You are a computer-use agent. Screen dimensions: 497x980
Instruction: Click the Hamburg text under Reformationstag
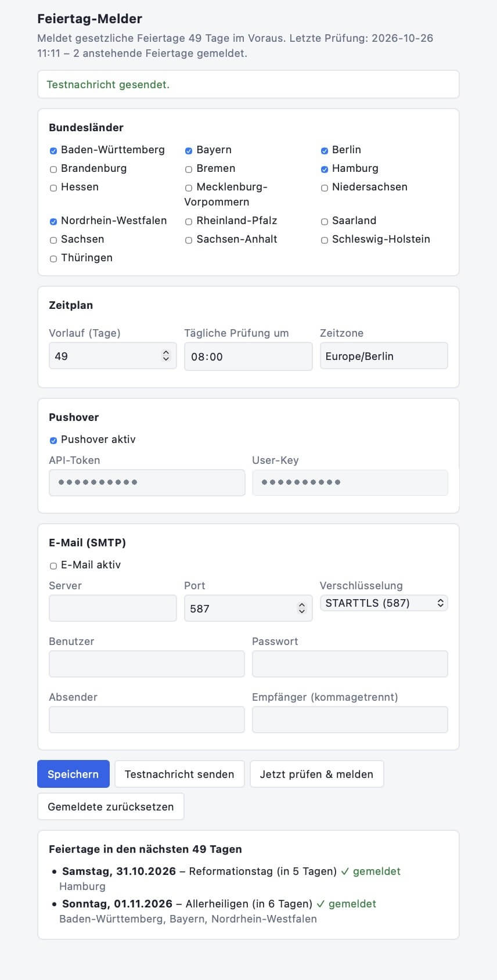[82, 886]
